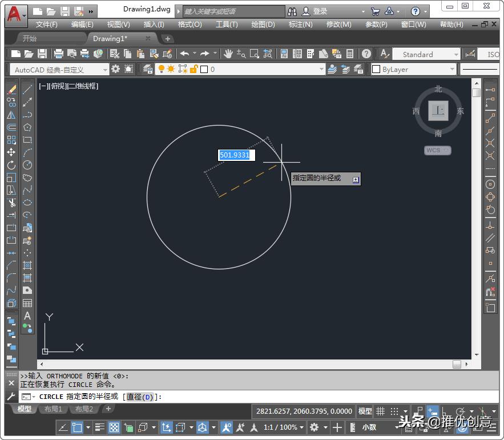This screenshot has height=440, width=504.
Task: Click the 模型 button in the status bar
Action: tap(365, 411)
